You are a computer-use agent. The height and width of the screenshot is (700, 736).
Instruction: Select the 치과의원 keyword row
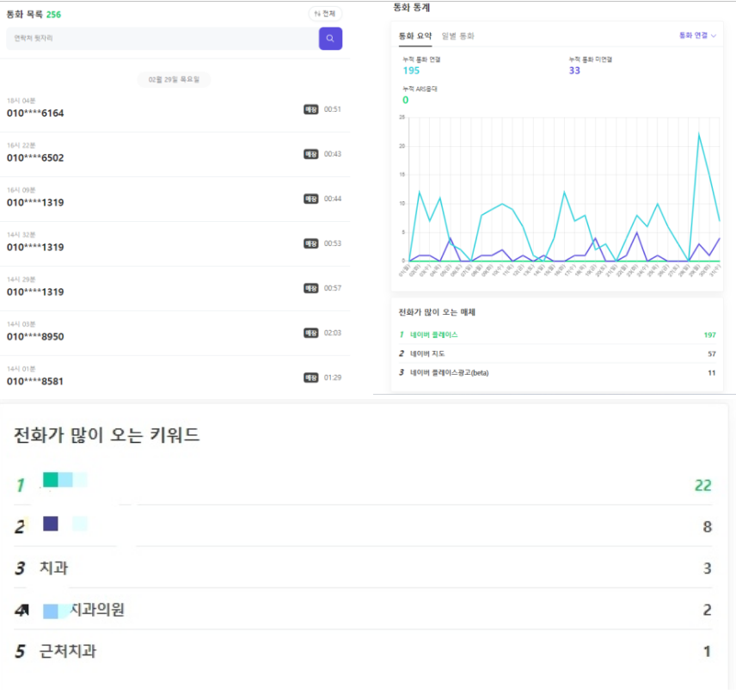pos(363,610)
